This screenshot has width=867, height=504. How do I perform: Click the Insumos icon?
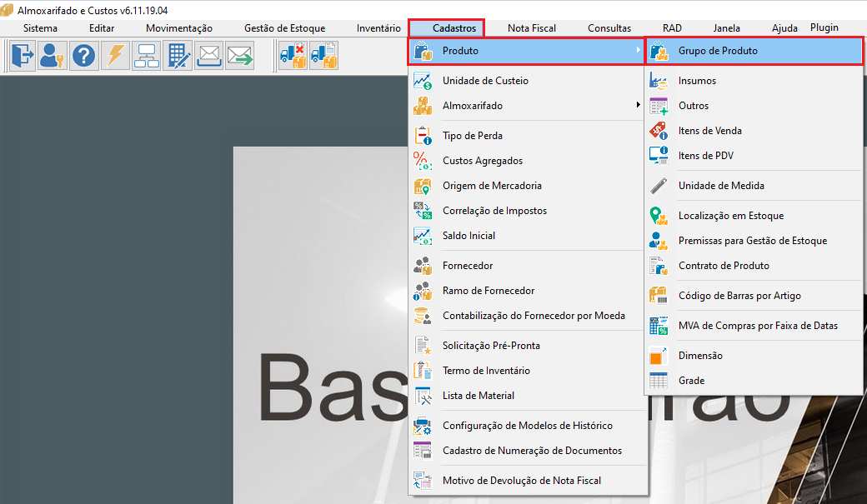pos(659,81)
